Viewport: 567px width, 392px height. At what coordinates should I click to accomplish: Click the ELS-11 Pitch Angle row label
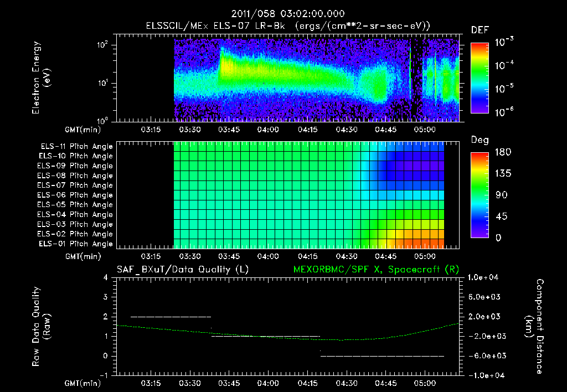pyautogui.click(x=76, y=147)
